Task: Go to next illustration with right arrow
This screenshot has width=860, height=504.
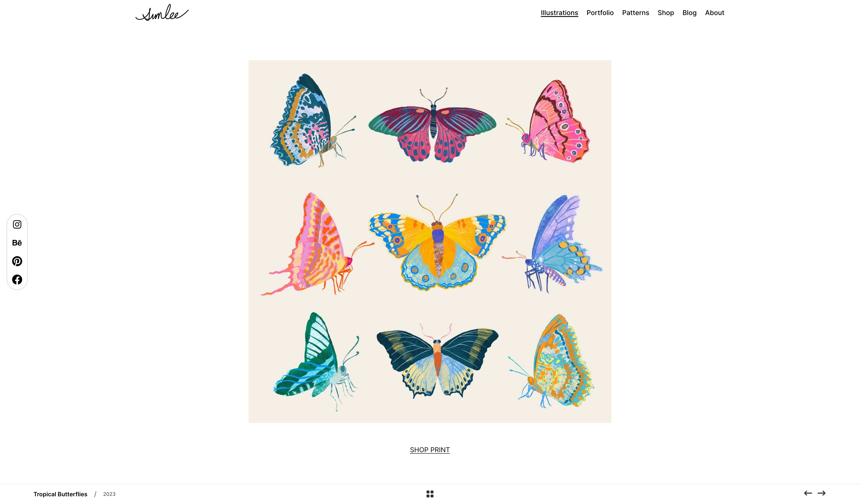Action: [822, 493]
